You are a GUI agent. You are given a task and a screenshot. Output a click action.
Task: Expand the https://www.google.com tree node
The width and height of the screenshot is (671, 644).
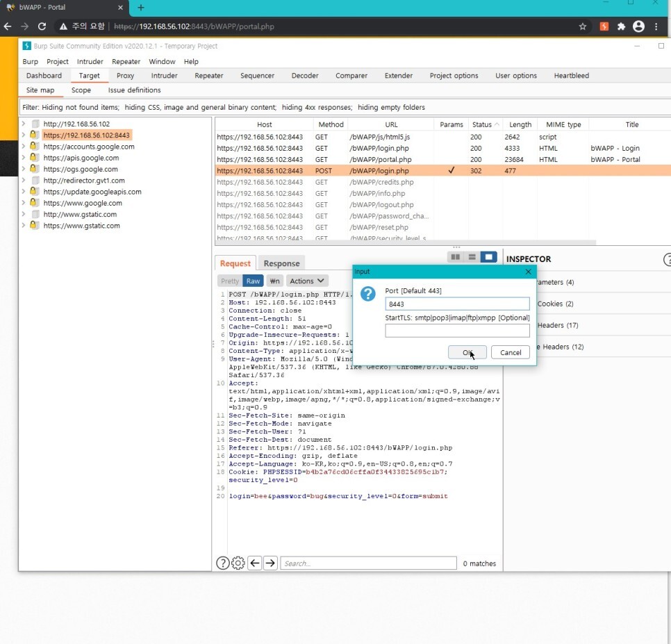(24, 203)
